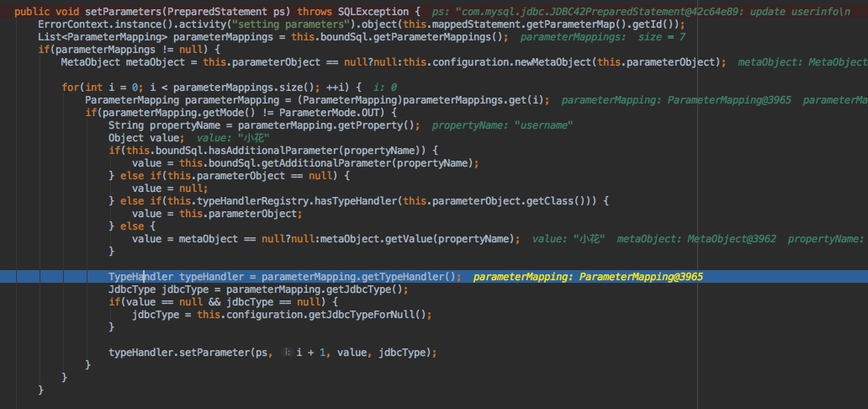
Task: Click the "Object value;" declaration
Action: click(x=146, y=138)
